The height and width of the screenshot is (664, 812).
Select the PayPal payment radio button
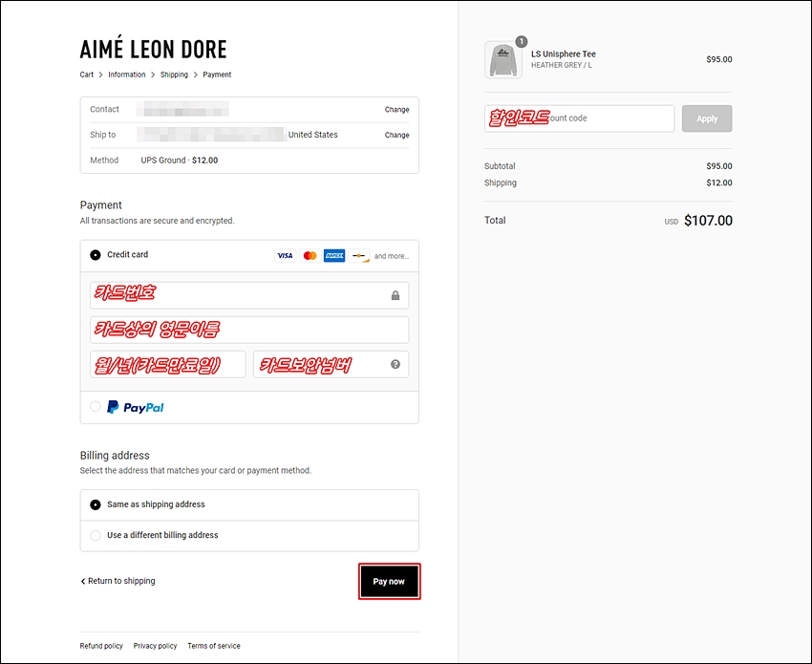click(x=96, y=407)
